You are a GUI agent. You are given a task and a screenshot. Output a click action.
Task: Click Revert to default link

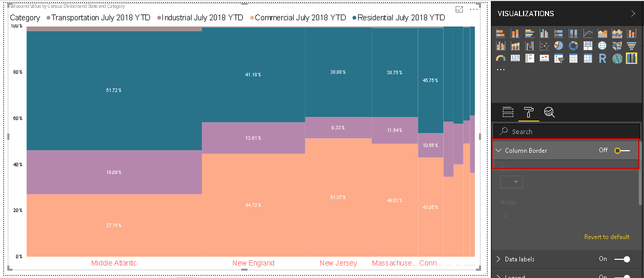[x=607, y=237]
